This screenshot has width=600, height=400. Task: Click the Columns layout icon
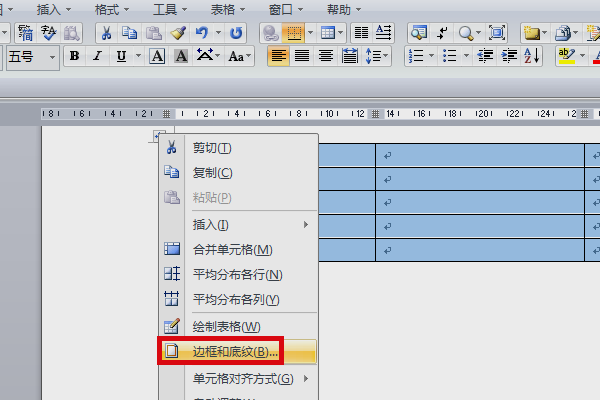tap(361, 33)
